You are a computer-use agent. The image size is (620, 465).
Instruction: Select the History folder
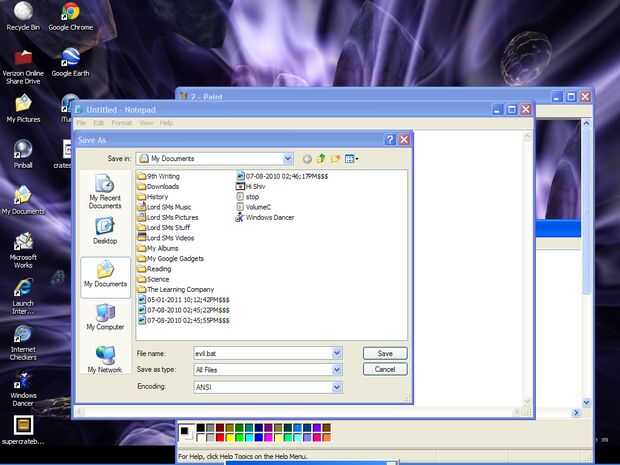pyautogui.click(x=153, y=197)
